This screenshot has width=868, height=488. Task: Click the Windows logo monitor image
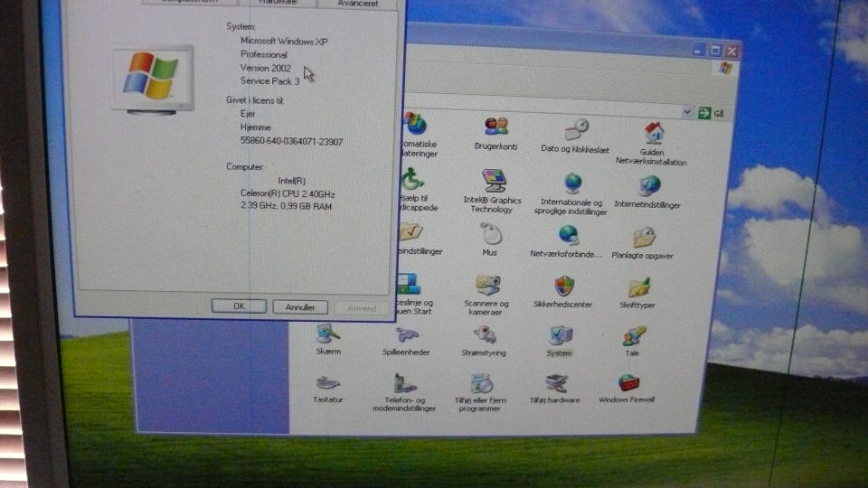[x=153, y=80]
